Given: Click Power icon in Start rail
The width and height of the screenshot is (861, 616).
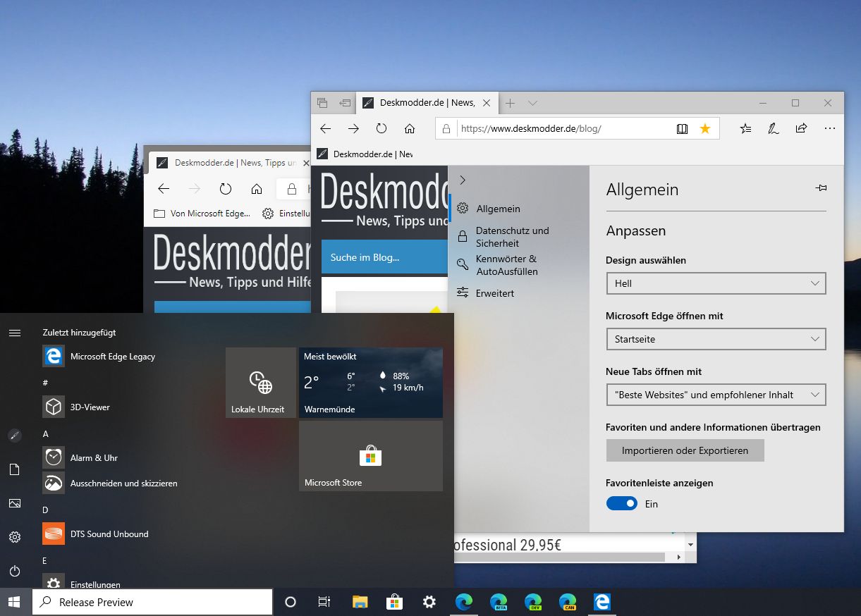Looking at the screenshot, I should point(15,571).
